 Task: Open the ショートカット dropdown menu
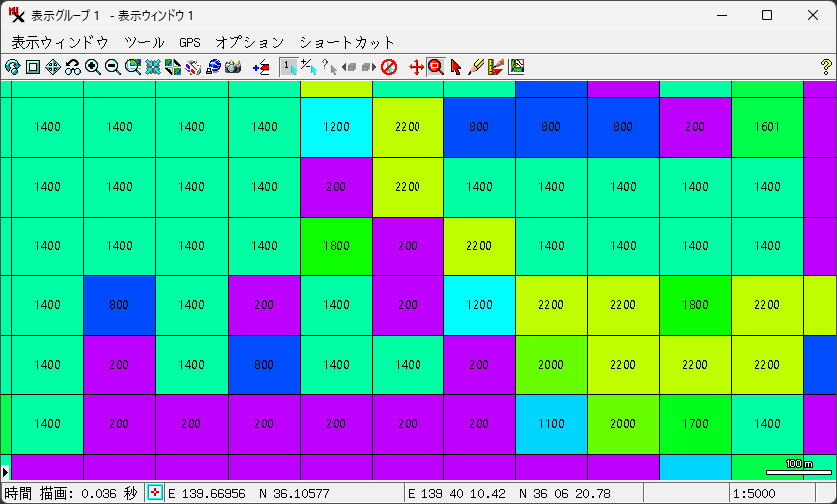point(347,42)
